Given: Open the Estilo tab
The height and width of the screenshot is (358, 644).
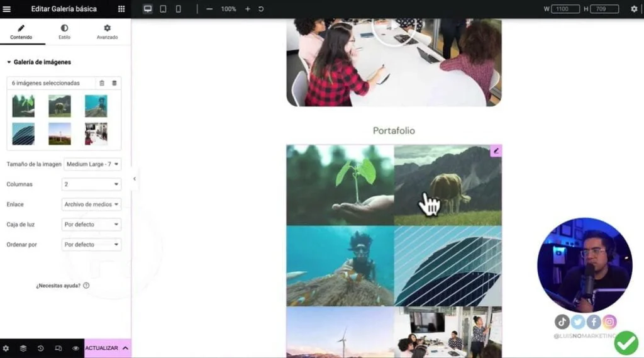Looking at the screenshot, I should [x=65, y=31].
